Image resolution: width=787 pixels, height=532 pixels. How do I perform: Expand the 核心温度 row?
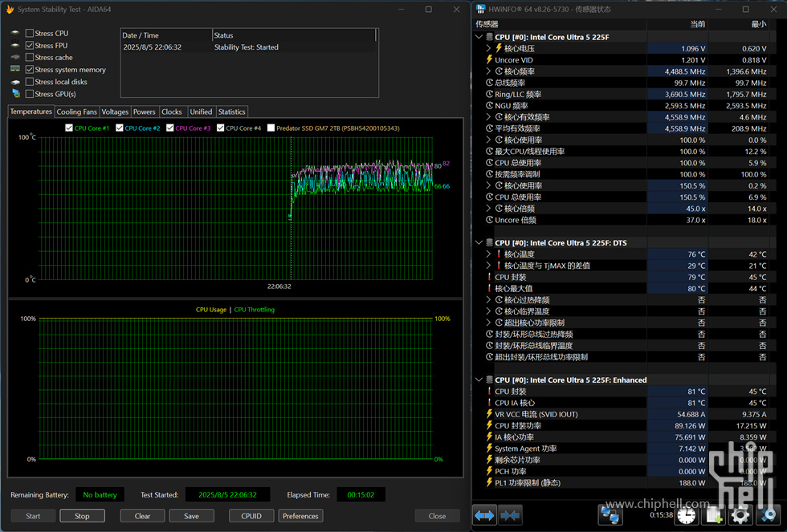pos(488,254)
